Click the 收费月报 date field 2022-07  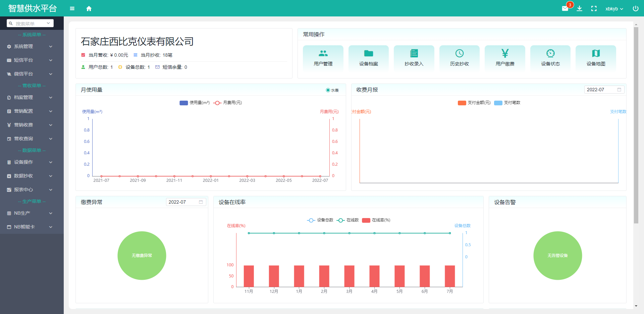[x=603, y=90]
